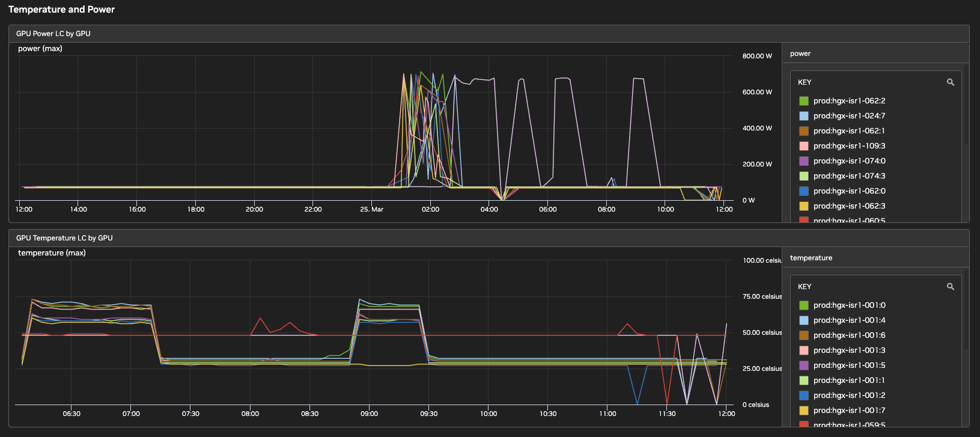Click the Temperature and Power section heading
Viewport: 980px width, 437px height.
point(61,10)
